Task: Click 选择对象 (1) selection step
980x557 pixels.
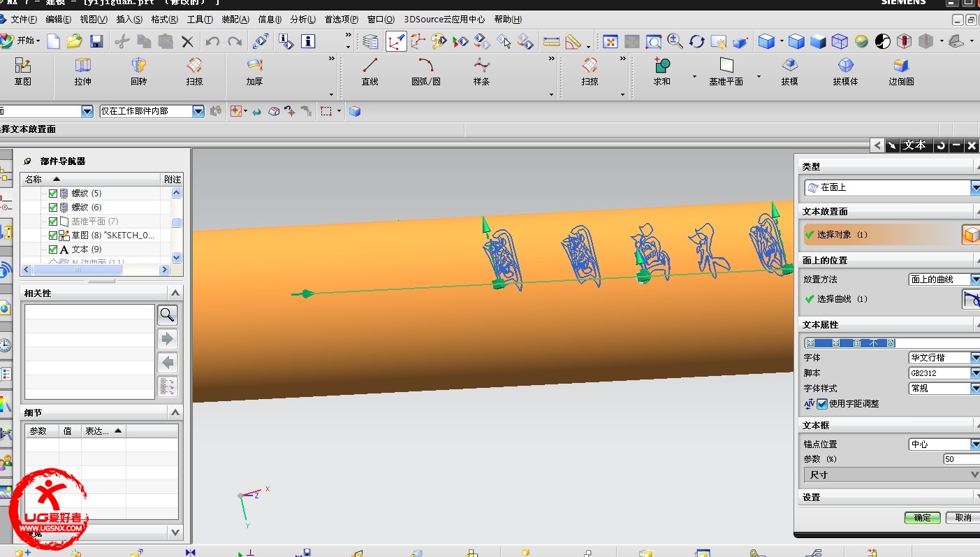Action: pos(880,235)
